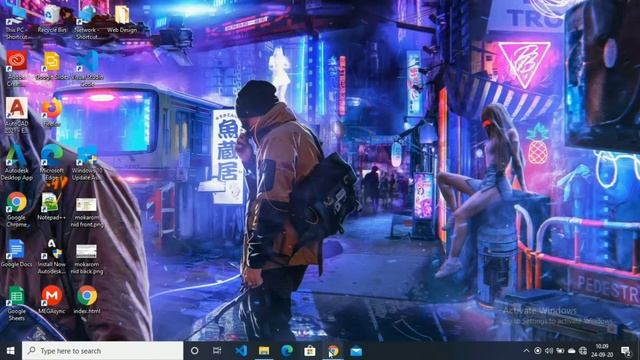
Task: Open the OneDrive cloud tray icon
Action: click(x=572, y=351)
